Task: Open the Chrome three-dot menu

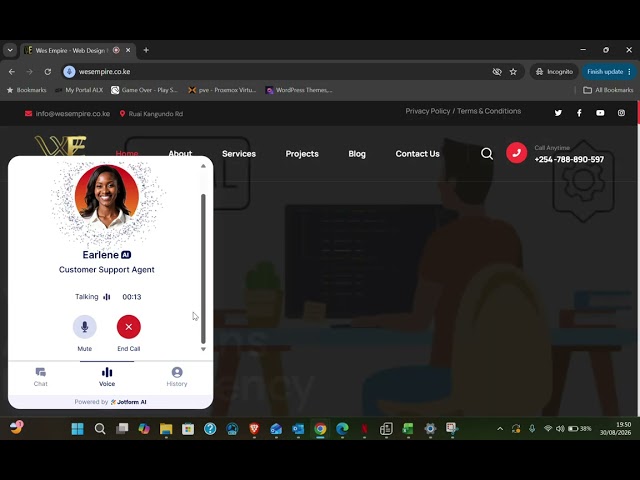Action: (x=630, y=72)
